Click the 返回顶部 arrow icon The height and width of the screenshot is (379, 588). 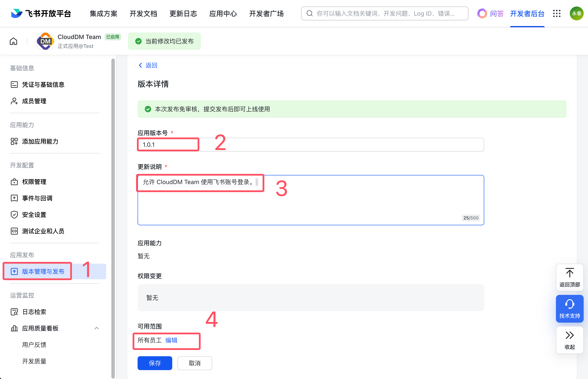570,273
